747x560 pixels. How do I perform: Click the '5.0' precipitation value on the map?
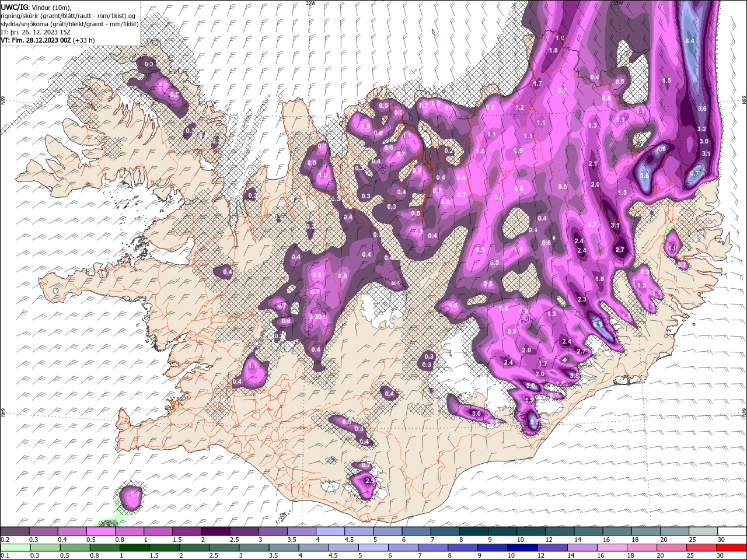click(531, 386)
